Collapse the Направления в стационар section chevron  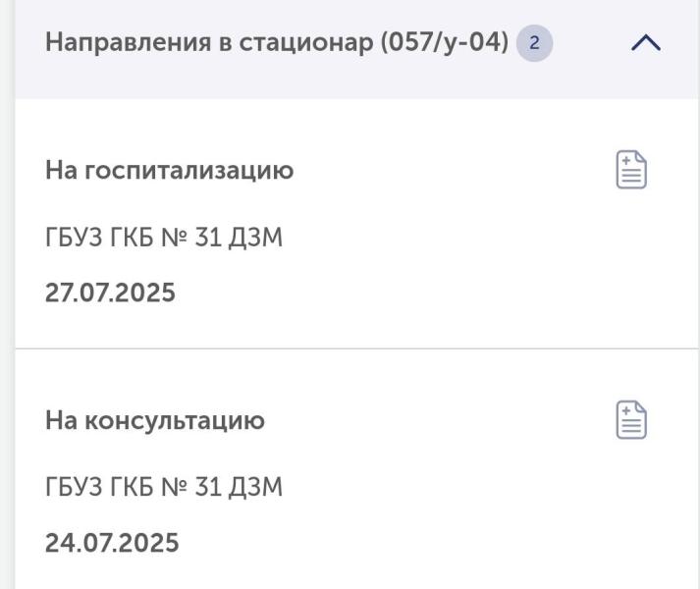pos(646,43)
